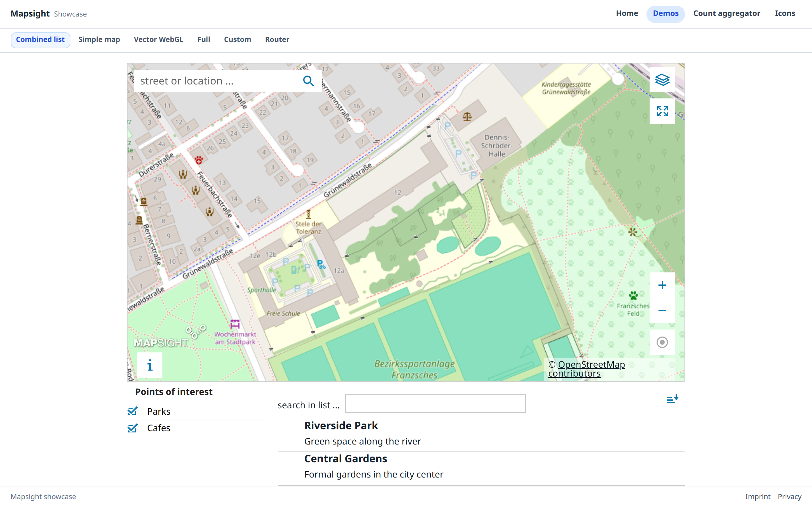Click the Dennis-Schröder-Halle map label

click(497, 145)
